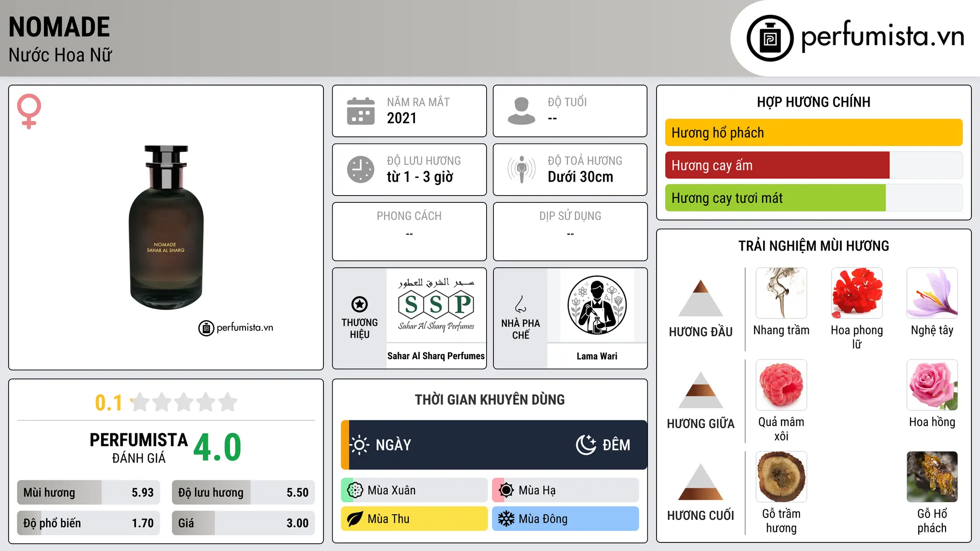Image resolution: width=980 pixels, height=551 pixels.
Task: Select the Hương hổ phách accord bar
Action: [814, 132]
